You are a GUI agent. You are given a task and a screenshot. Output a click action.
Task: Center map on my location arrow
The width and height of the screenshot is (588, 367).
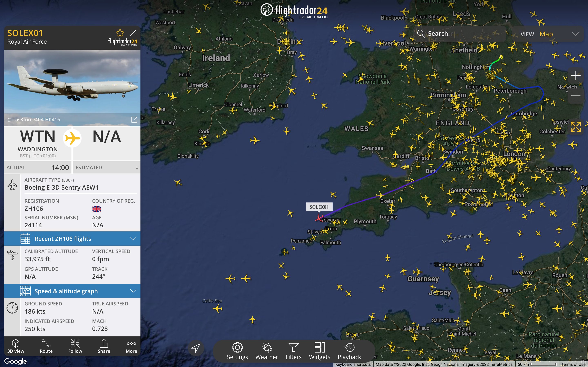point(196,348)
